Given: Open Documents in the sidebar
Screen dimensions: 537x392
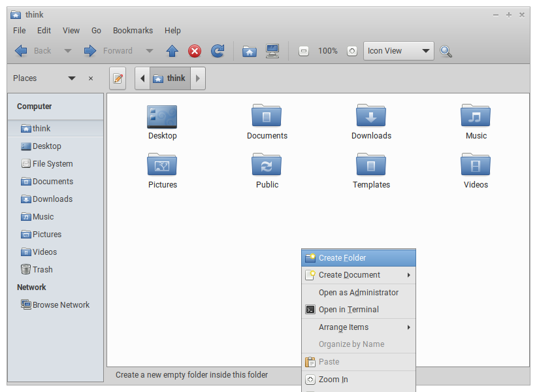Looking at the screenshot, I should (56, 182).
